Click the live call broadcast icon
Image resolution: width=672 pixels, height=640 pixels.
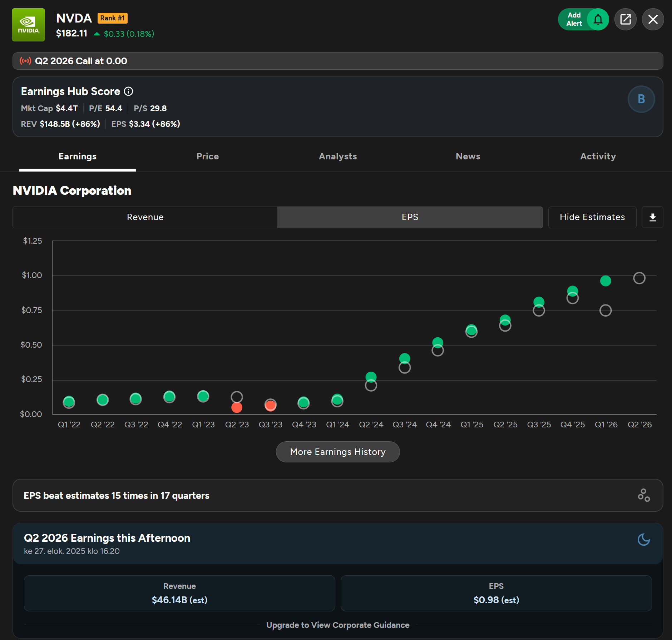click(25, 61)
